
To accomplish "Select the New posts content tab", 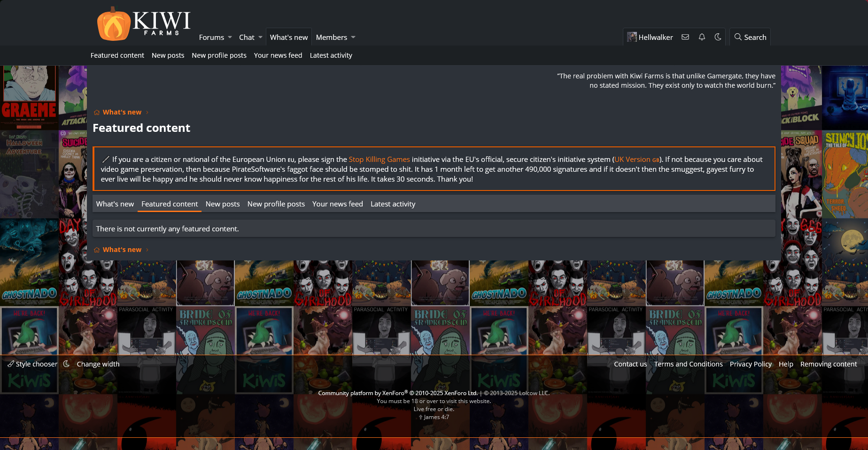I will (223, 204).
